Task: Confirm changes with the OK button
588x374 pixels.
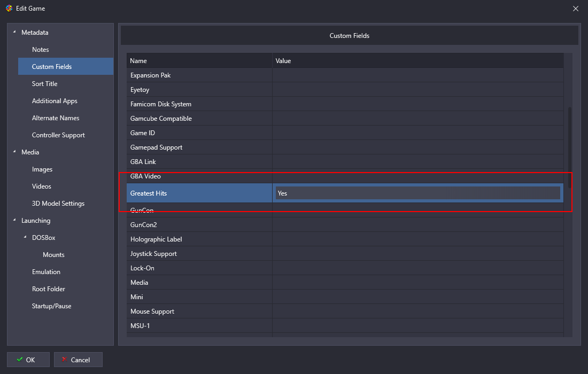Action: coord(28,360)
